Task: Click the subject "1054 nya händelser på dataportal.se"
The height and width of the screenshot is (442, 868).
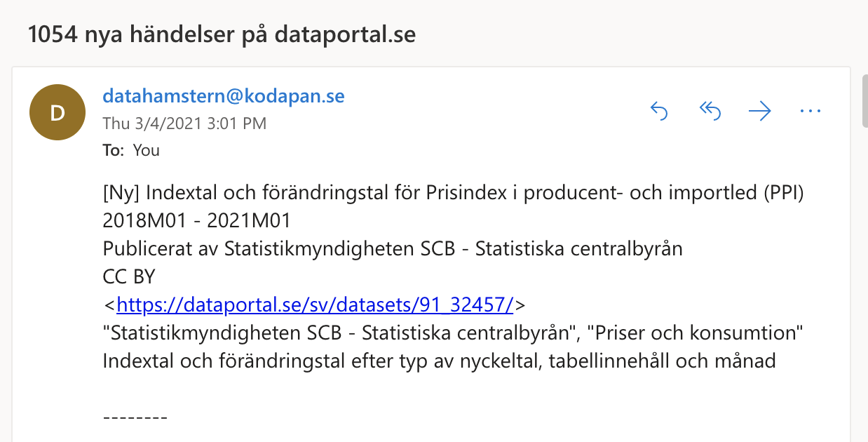Action: tap(222, 34)
